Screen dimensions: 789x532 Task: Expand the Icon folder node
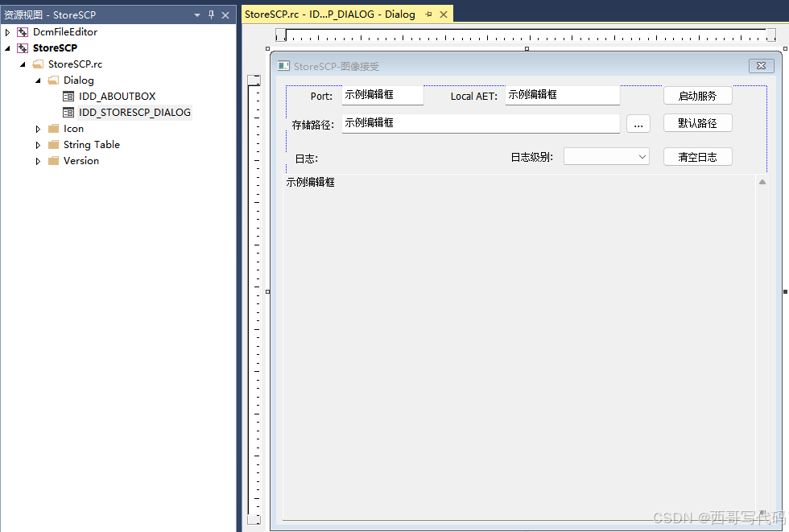tap(38, 130)
